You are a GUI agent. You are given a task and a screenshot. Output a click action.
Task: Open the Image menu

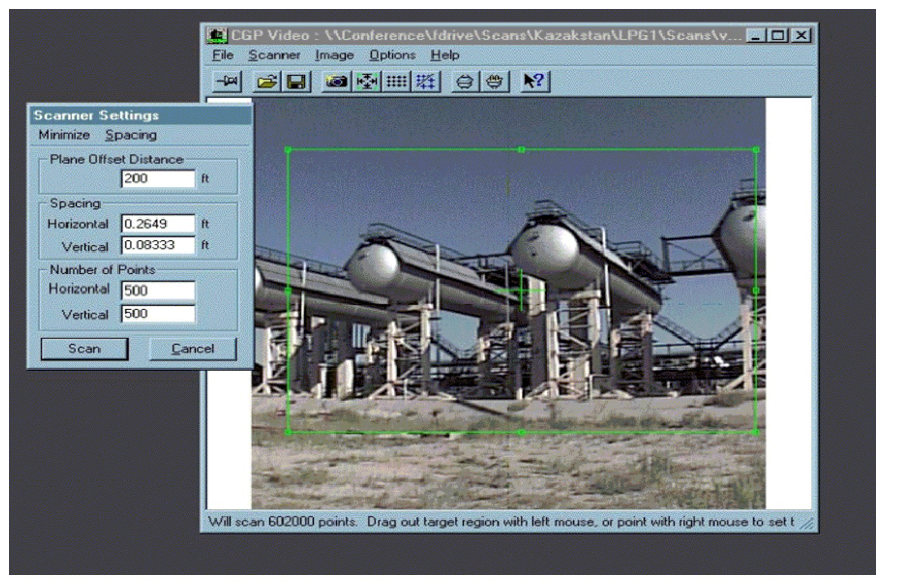[334, 55]
